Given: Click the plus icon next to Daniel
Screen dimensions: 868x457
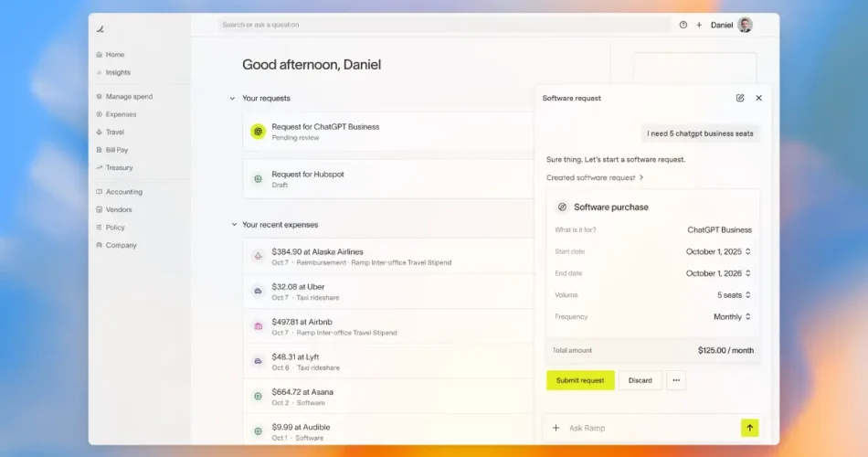Looking at the screenshot, I should pyautogui.click(x=699, y=25).
